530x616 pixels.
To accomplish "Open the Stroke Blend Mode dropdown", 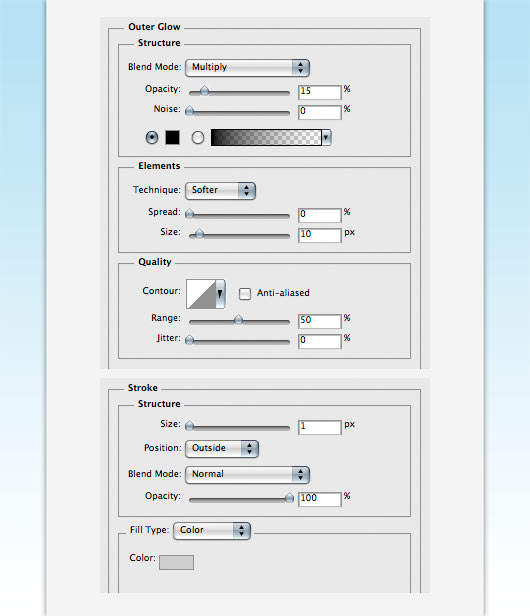I will click(x=247, y=475).
